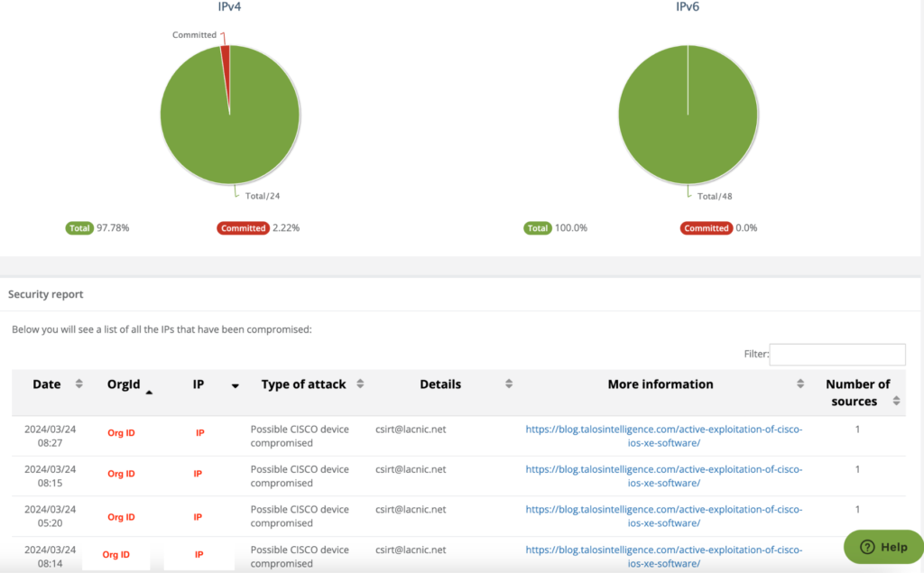This screenshot has width=924, height=573.
Task: Sort by More information column arrows
Action: click(800, 384)
